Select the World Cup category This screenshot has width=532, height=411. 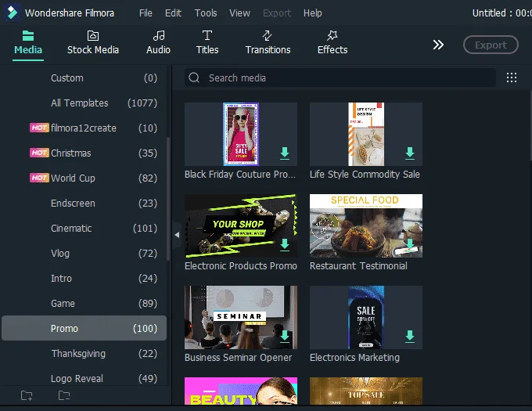click(84, 178)
